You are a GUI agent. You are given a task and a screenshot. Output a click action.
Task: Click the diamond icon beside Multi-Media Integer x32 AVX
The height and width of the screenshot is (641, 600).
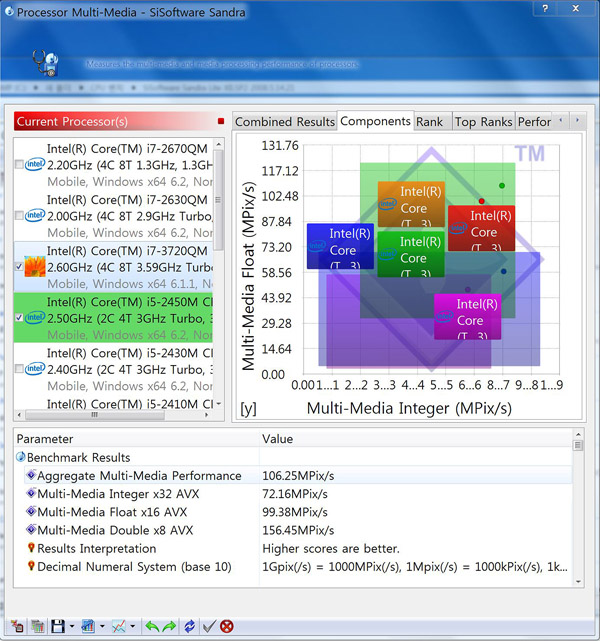click(x=31, y=493)
